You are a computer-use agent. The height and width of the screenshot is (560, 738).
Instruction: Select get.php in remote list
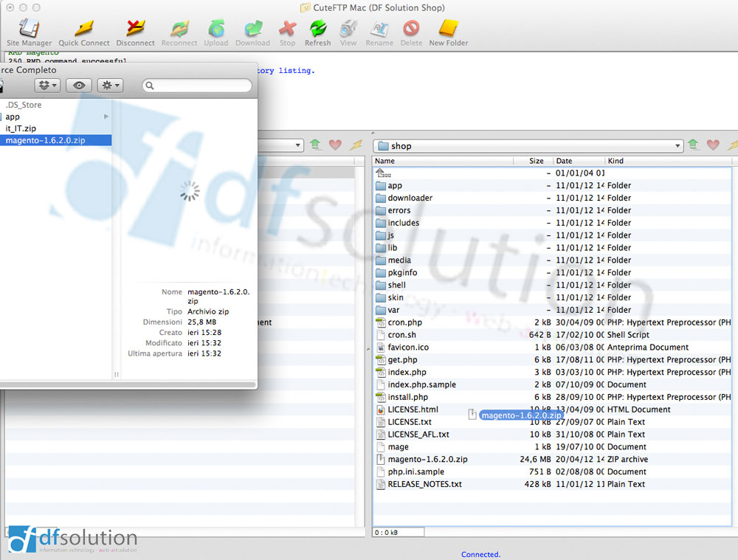pos(553,359)
